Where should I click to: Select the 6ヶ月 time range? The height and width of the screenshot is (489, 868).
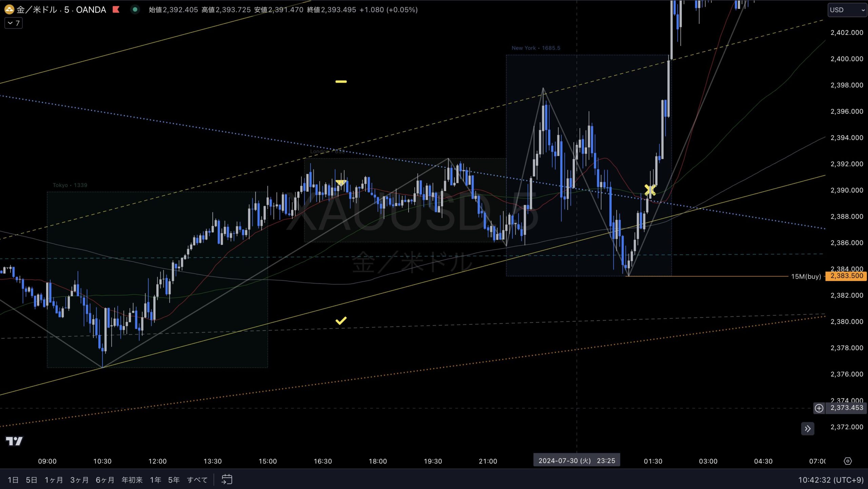coord(105,480)
